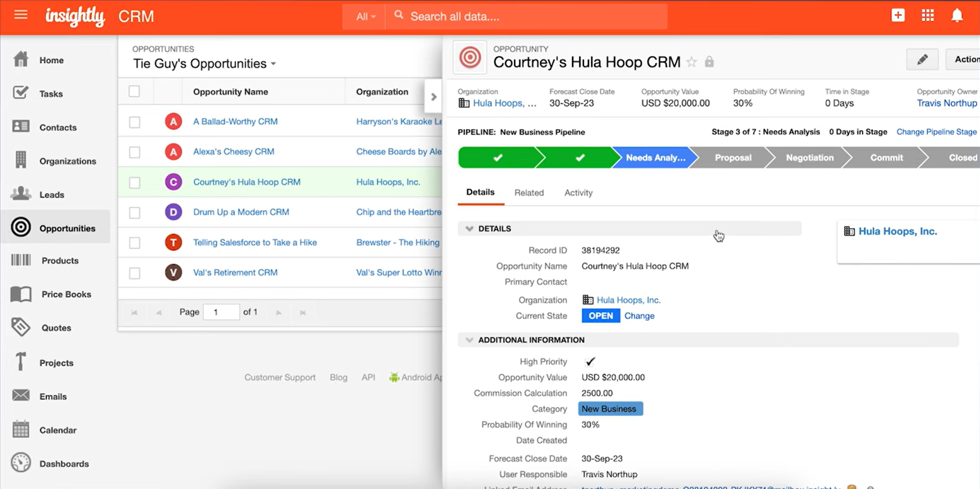Switch to the Activity tab

pyautogui.click(x=578, y=193)
